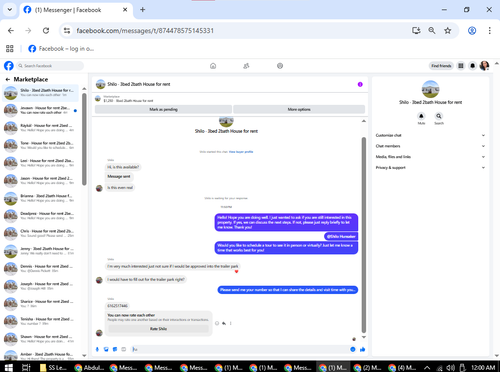Viewport: 500px width, 372px height.
Task: Open View buyer profile link
Action: pyautogui.click(x=241, y=152)
